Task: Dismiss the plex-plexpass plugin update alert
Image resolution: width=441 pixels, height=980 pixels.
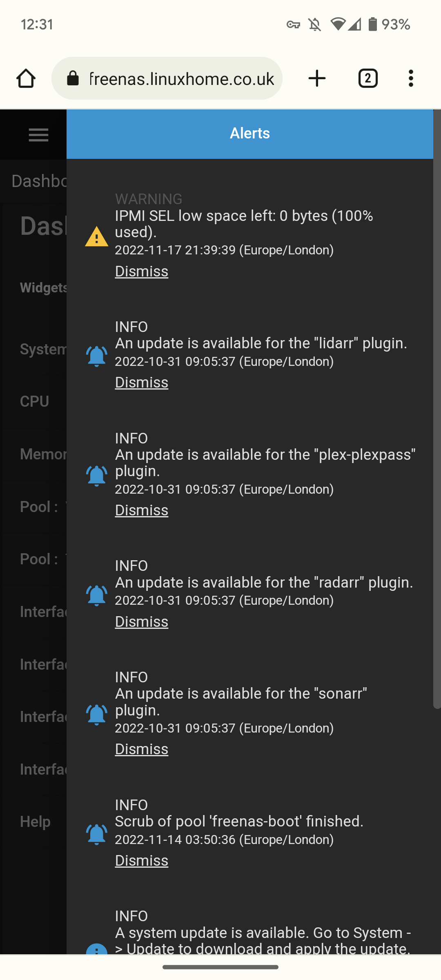Action: click(x=141, y=510)
